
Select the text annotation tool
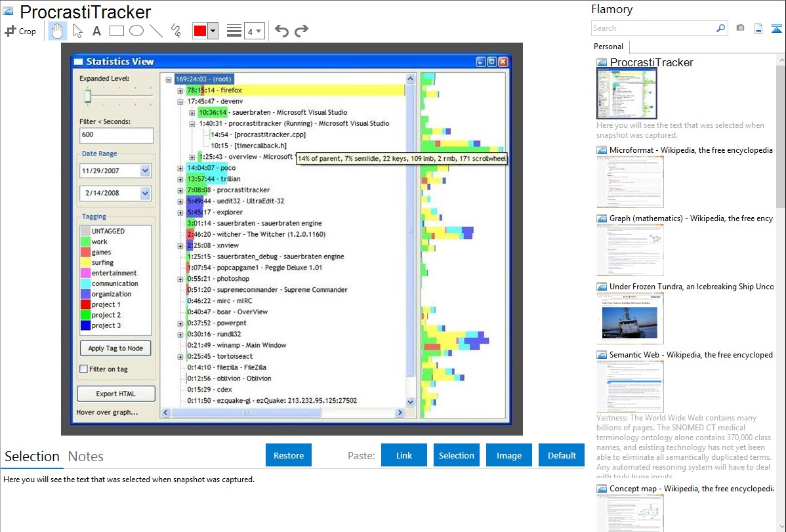coord(96,31)
